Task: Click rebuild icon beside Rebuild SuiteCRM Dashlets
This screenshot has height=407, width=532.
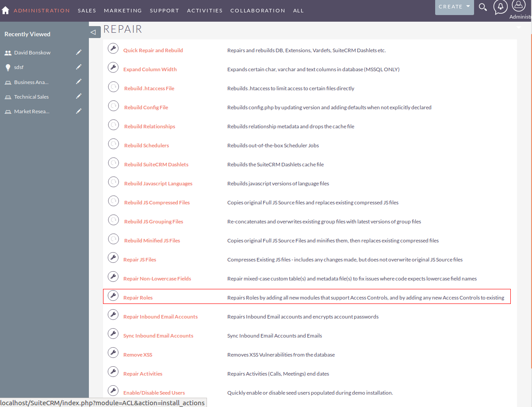Action: click(113, 163)
